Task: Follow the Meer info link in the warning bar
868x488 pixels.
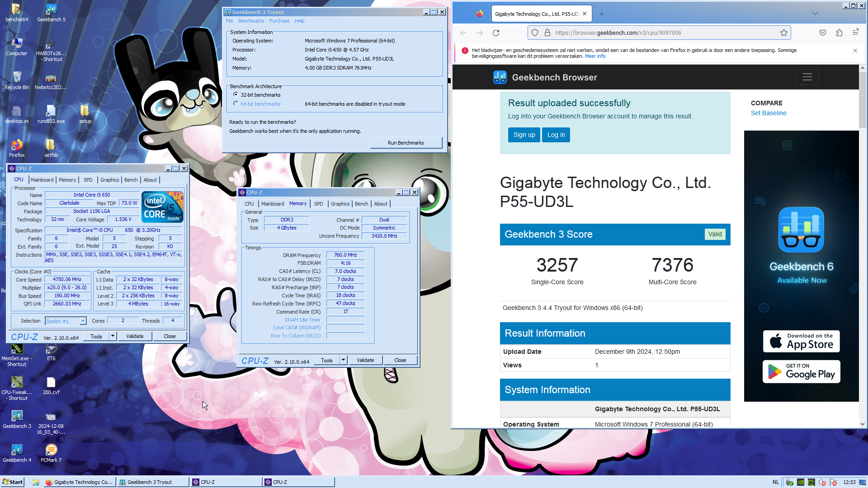Action: pos(595,56)
